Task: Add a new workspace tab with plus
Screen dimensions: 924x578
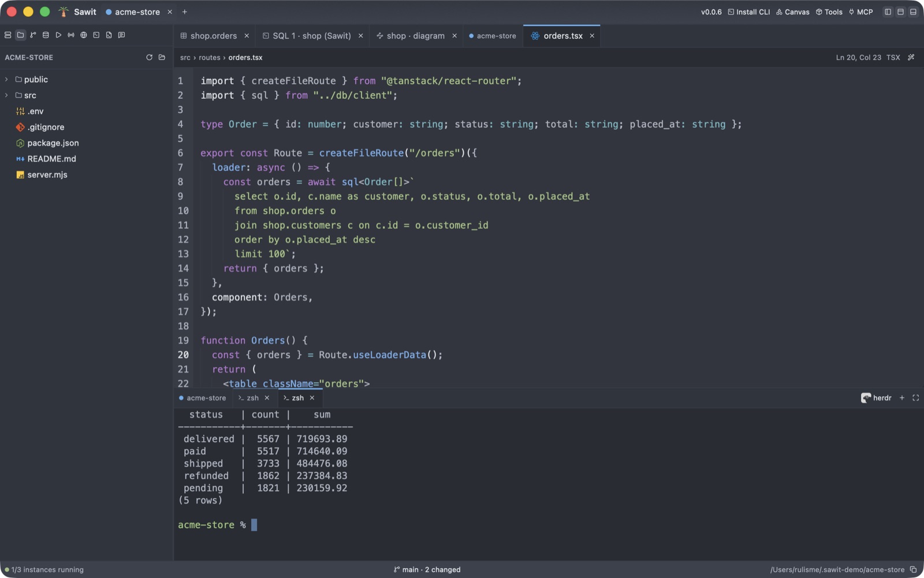Action: tap(185, 12)
